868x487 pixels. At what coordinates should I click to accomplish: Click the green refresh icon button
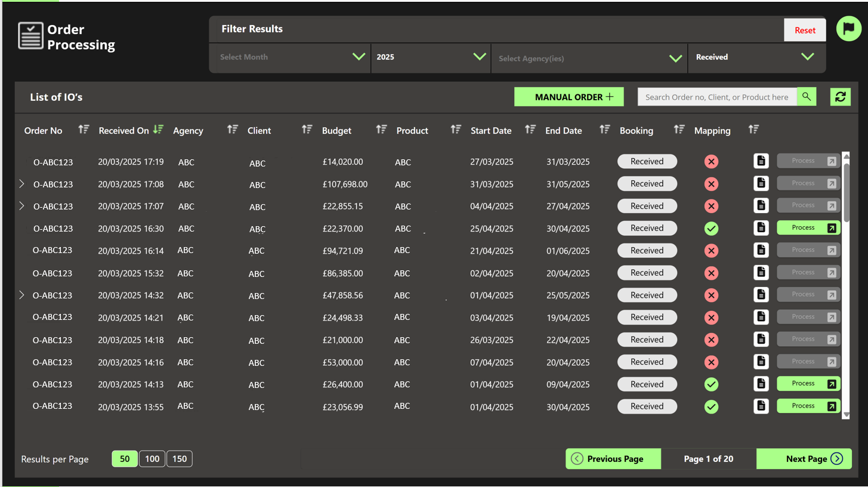pos(840,97)
